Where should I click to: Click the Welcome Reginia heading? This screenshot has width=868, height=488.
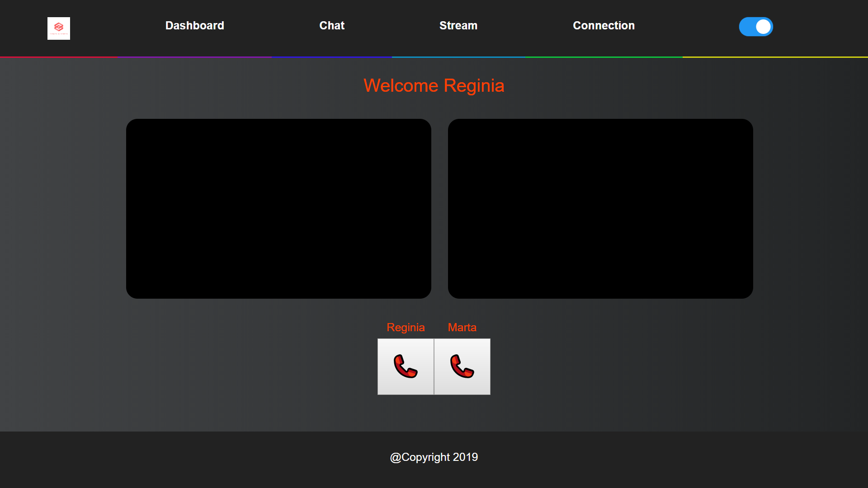434,86
